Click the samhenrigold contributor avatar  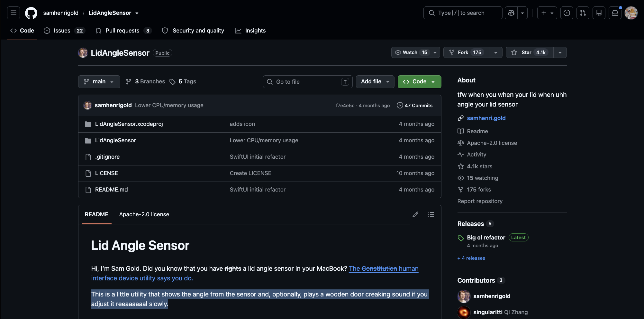tap(464, 296)
